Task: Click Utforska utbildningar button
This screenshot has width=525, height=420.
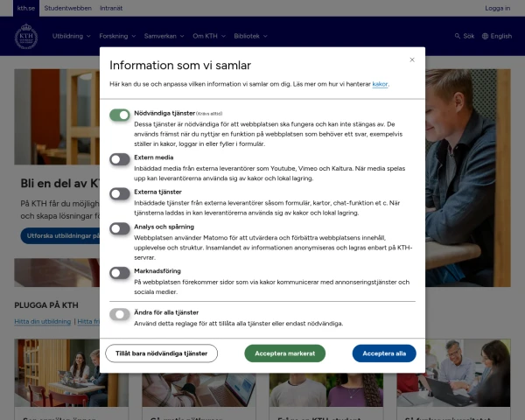Action: coord(60,235)
